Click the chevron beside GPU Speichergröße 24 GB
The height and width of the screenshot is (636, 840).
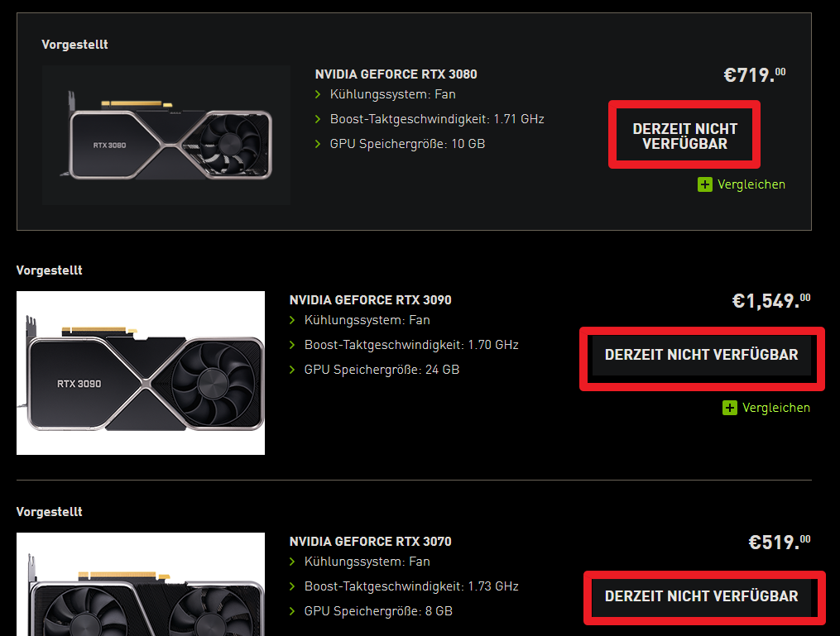(x=292, y=370)
